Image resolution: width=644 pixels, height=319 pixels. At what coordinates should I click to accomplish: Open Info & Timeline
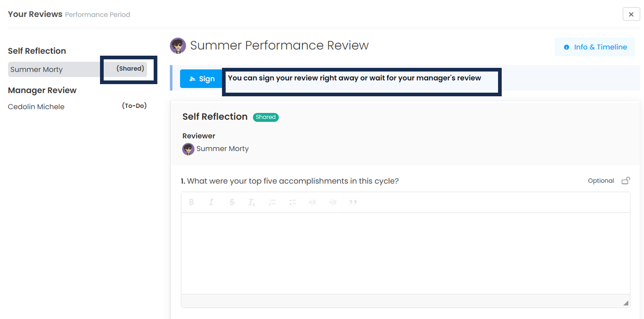[x=595, y=47]
